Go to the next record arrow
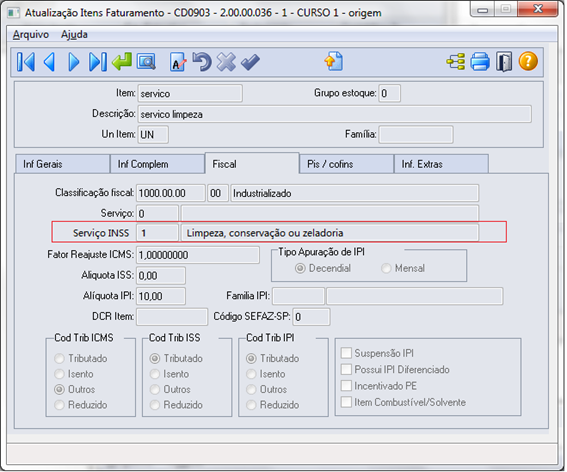This screenshot has height=472, width=567. click(74, 62)
